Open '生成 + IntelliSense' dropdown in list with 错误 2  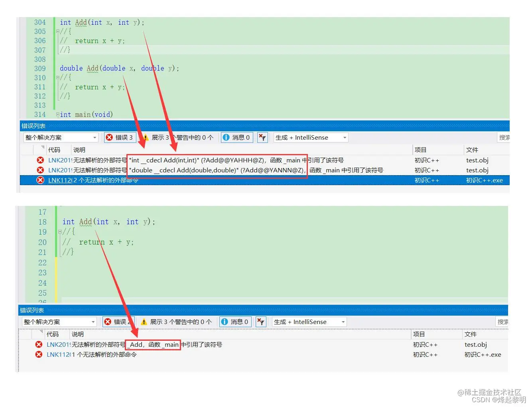click(x=309, y=322)
